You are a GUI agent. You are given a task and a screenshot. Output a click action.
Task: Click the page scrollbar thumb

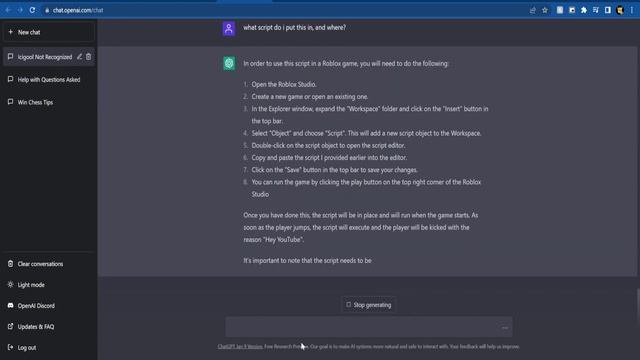tap(638, 307)
